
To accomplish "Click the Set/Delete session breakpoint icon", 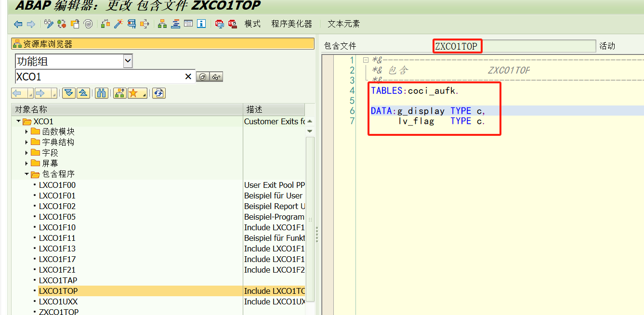I will [220, 24].
